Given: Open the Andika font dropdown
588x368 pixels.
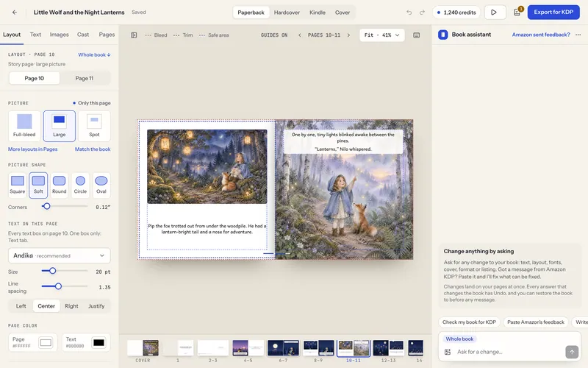Looking at the screenshot, I should [60, 255].
